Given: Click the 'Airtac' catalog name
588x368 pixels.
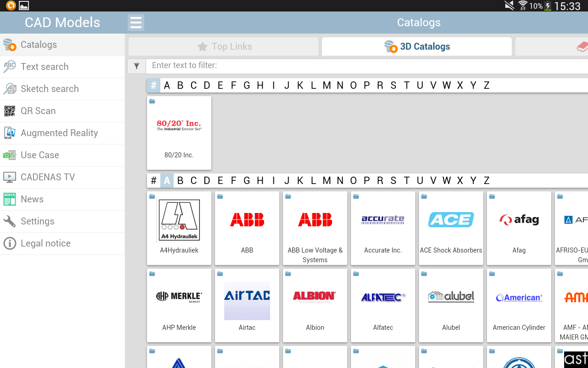Looking at the screenshot, I should pos(247,328).
